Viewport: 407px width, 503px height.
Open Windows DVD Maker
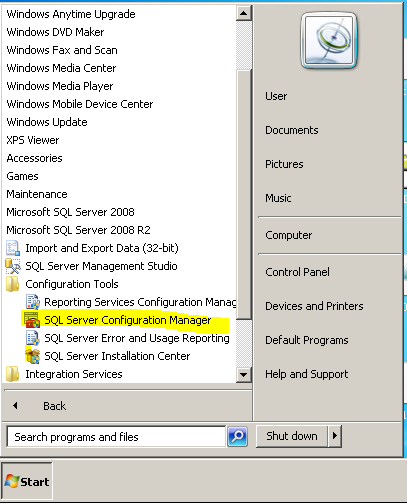[x=55, y=32]
